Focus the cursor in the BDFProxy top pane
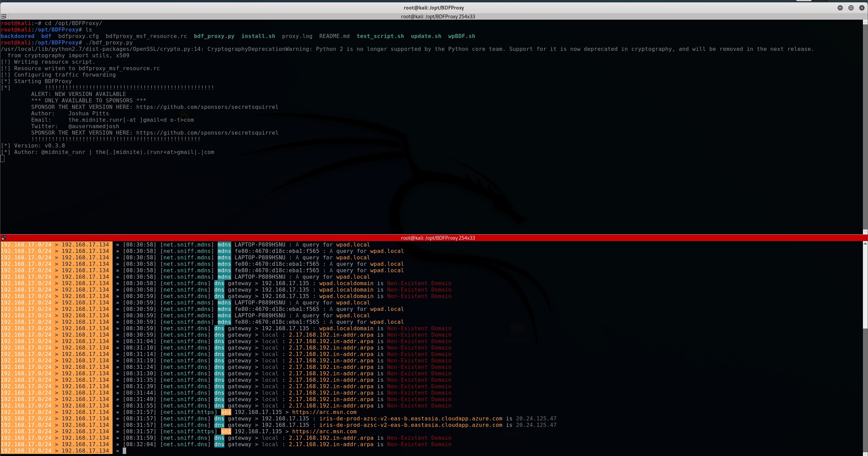The image size is (868, 456). pyautogui.click(x=2, y=159)
